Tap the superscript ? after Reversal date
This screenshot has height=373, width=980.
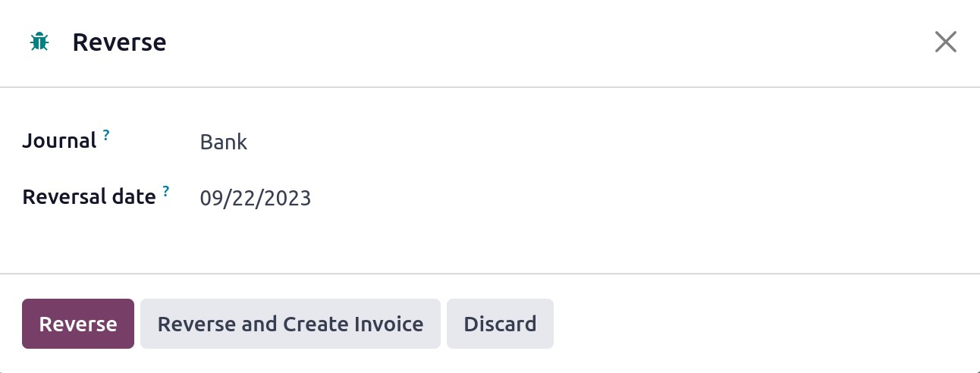coord(166,191)
